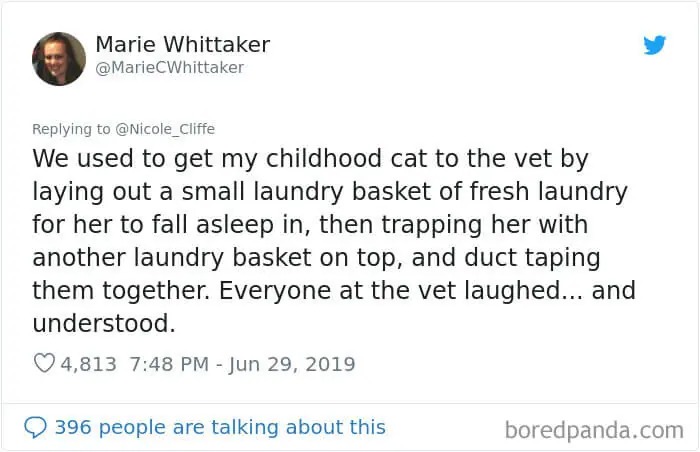The image size is (700, 452).
Task: Click the boredpanda.com watermark
Action: 594,430
